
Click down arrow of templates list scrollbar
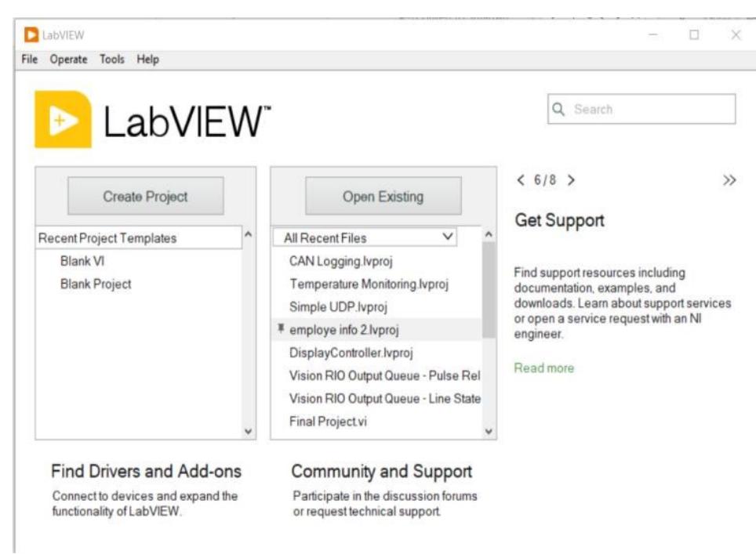tap(249, 431)
